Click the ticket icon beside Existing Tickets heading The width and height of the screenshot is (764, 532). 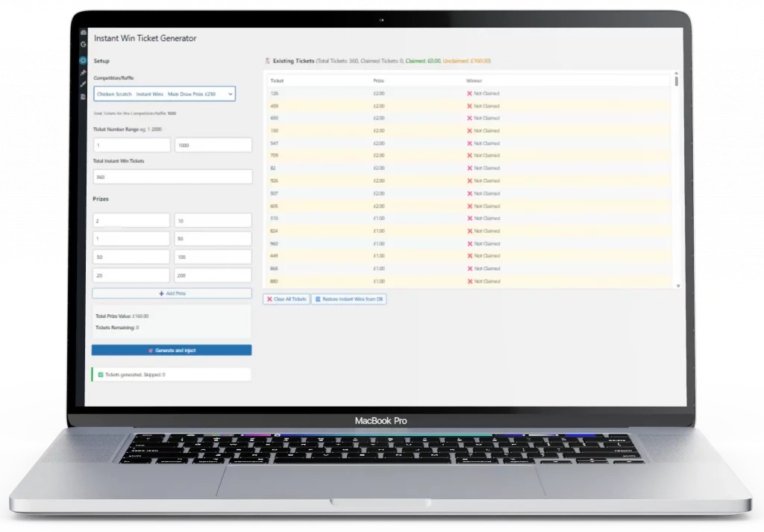pyautogui.click(x=267, y=60)
